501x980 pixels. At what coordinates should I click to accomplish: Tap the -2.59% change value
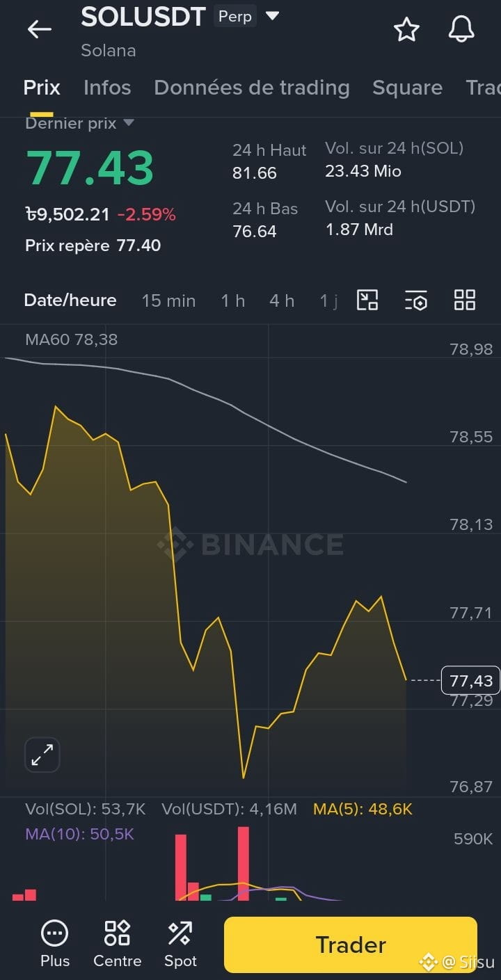[146, 214]
